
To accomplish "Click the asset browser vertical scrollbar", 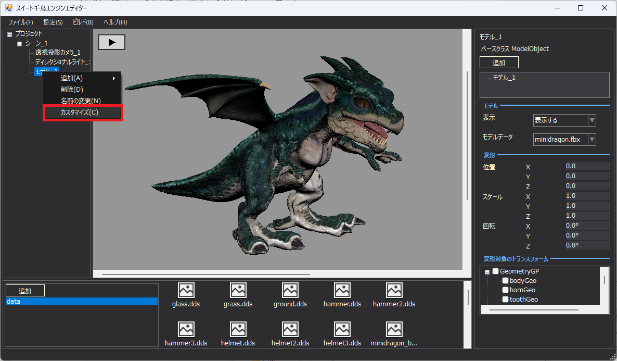I will pos(467,315).
